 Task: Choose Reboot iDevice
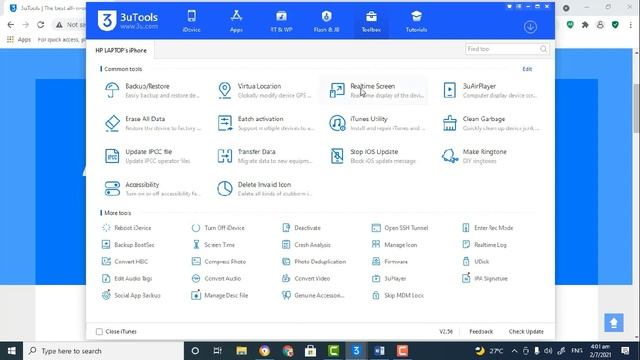127,228
